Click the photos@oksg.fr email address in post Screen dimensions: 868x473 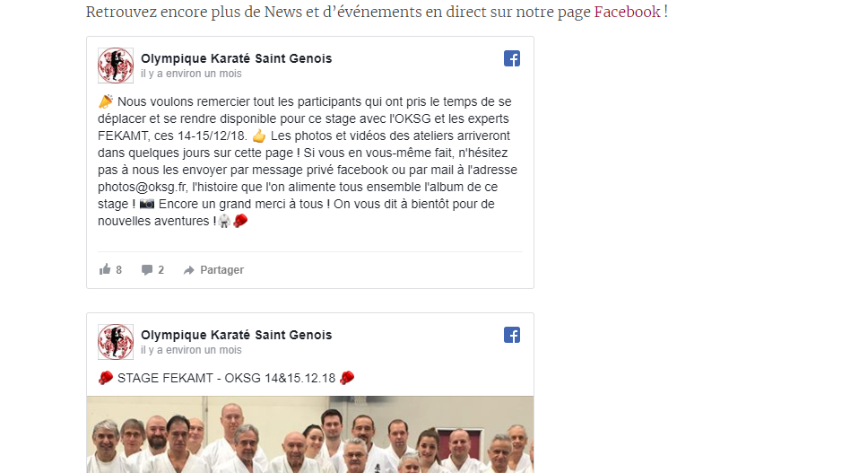[x=142, y=187]
